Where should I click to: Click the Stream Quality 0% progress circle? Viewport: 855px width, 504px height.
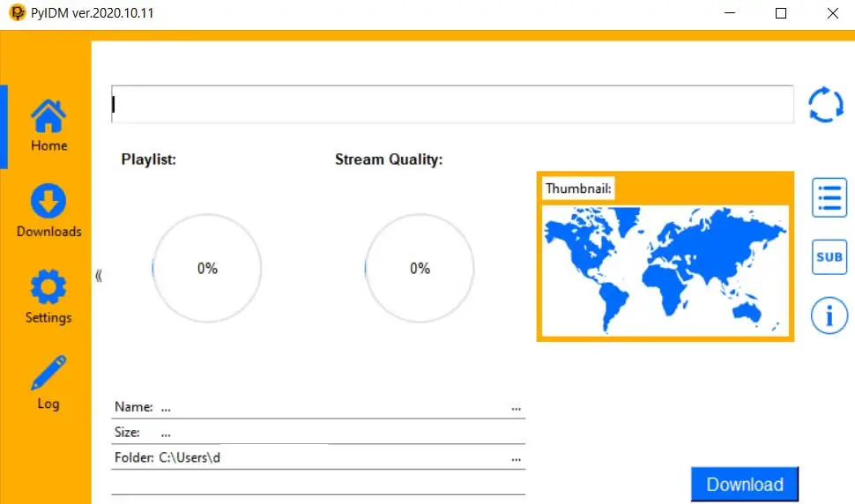click(420, 268)
